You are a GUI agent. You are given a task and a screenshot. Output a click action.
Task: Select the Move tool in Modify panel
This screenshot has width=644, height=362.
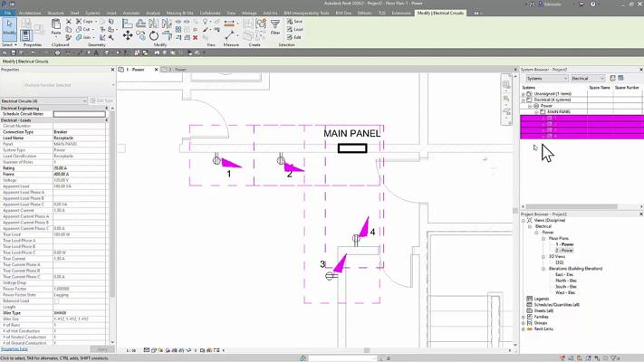(x=128, y=35)
